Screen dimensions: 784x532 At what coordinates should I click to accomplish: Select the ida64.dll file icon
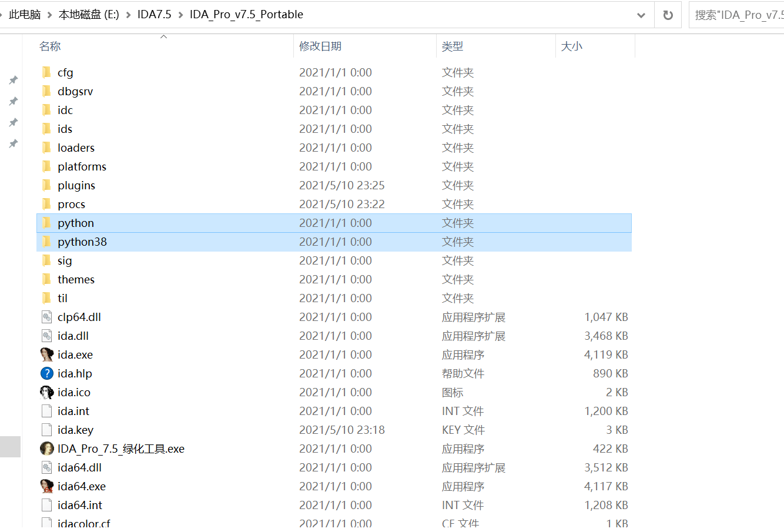point(47,467)
